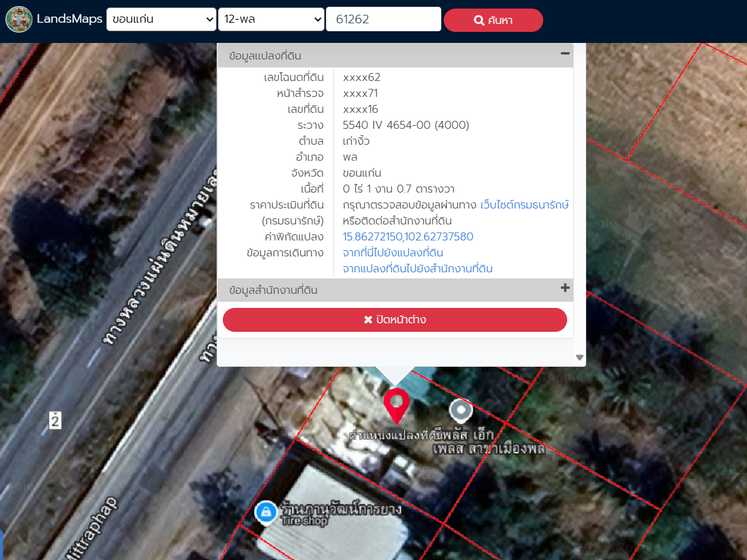Image resolution: width=747 pixels, height=560 pixels.
Task: Click the blue tire shop marker icon
Action: coord(266,512)
